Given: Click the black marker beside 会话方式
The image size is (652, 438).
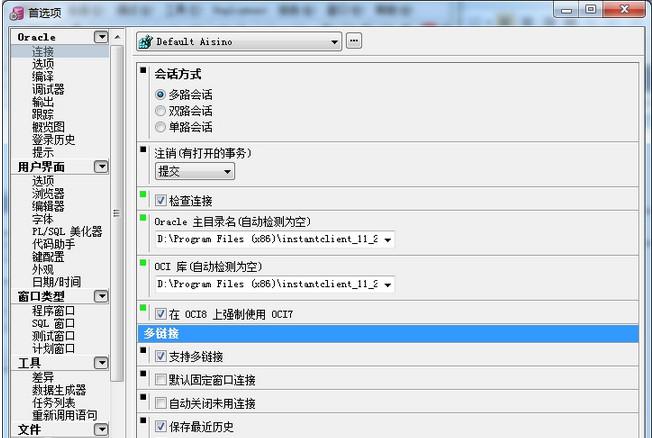Looking at the screenshot, I should click(x=143, y=70).
